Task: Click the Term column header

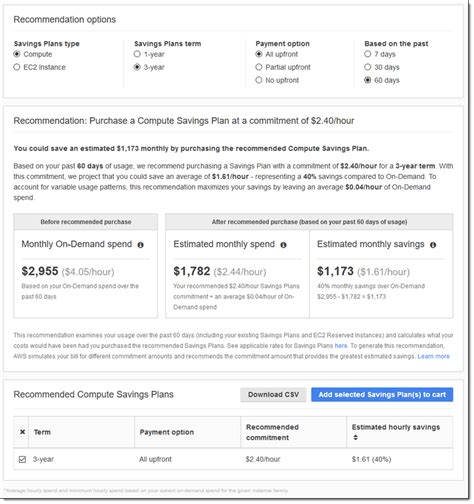Action: click(42, 432)
